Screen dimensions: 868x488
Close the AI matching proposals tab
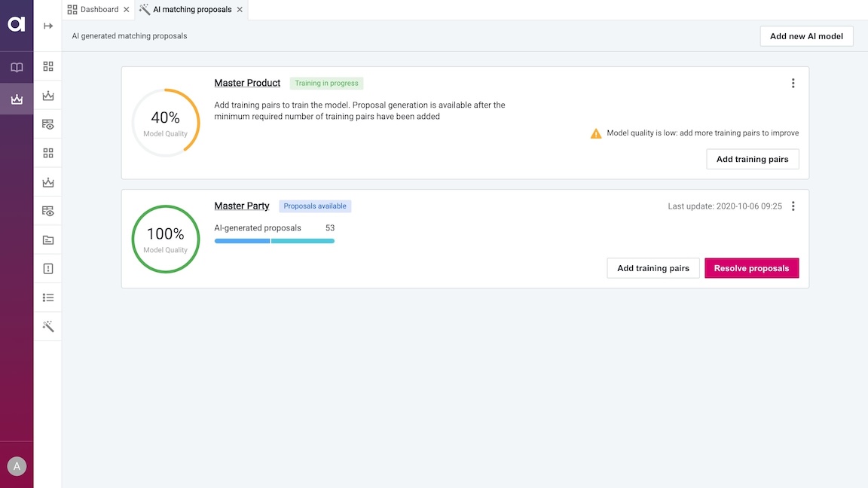point(240,10)
